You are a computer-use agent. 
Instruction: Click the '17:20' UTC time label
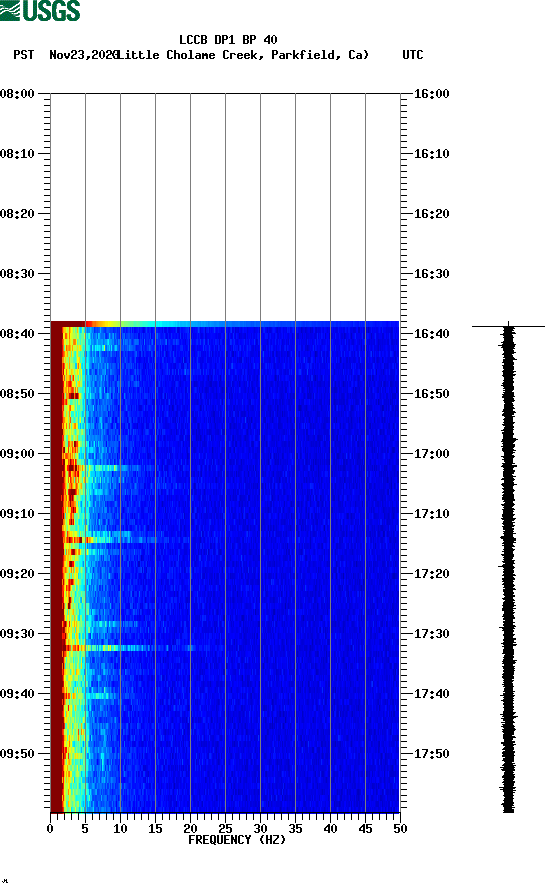point(431,573)
